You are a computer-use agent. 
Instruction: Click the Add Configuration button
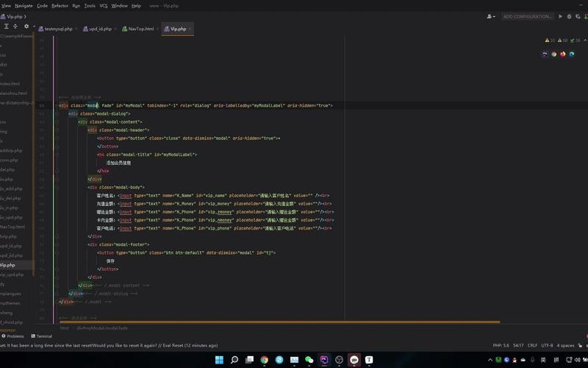coord(527,16)
